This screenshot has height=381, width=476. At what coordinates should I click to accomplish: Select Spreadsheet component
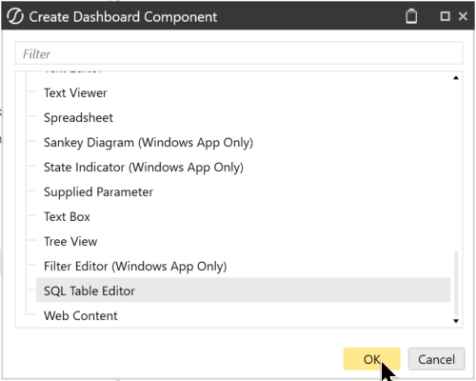78,118
